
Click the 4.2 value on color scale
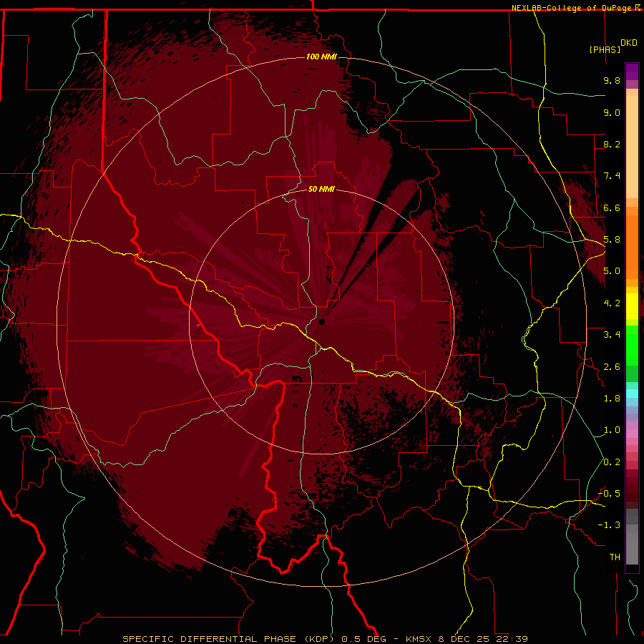(612, 303)
